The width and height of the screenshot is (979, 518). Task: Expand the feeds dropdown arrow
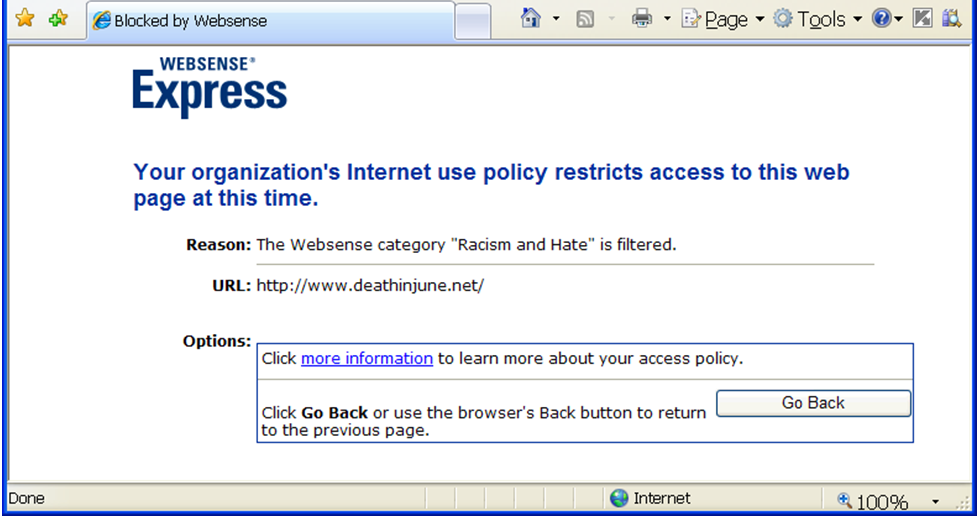click(611, 19)
